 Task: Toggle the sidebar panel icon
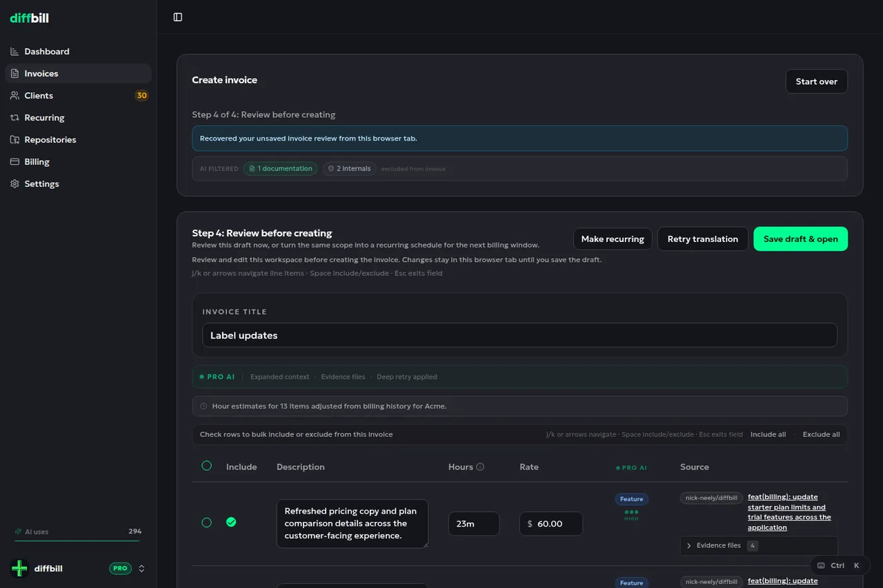[178, 17]
